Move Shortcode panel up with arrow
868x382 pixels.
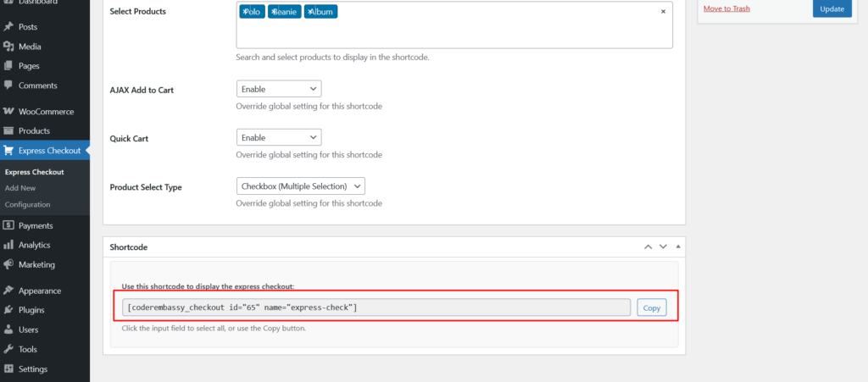(x=648, y=246)
